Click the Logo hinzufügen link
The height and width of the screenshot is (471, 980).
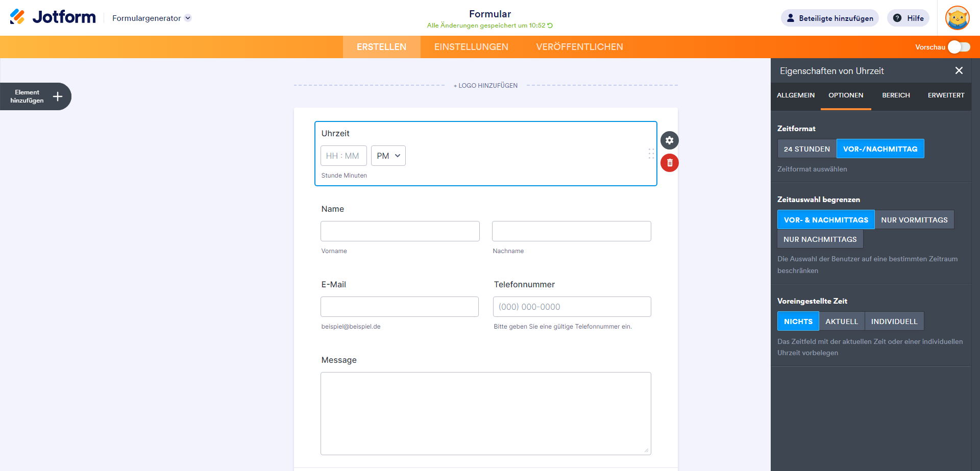point(485,86)
